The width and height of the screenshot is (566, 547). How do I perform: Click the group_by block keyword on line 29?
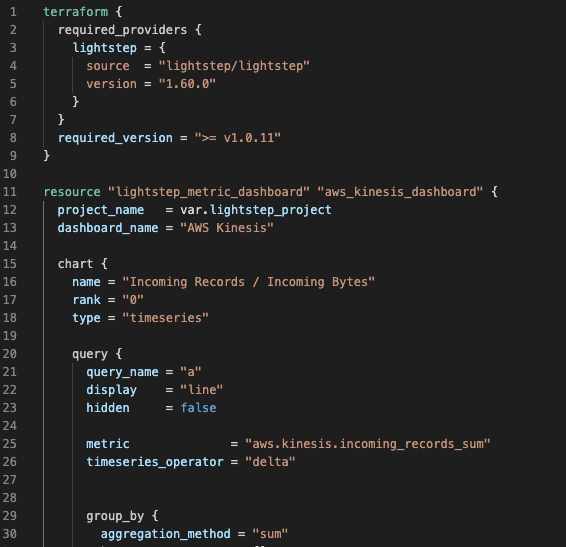115,516
